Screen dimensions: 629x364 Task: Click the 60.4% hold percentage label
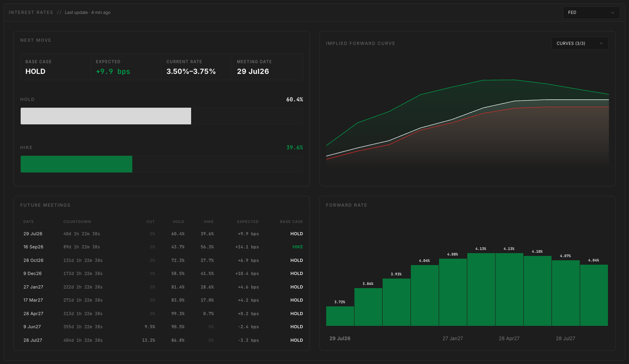click(x=295, y=99)
